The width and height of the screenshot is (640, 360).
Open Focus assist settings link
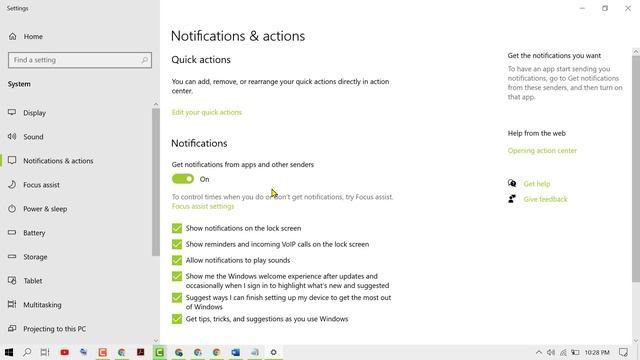coord(203,206)
